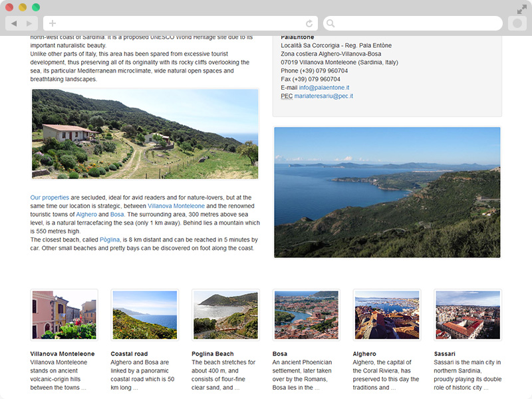Focus the address bar field

click(180, 23)
